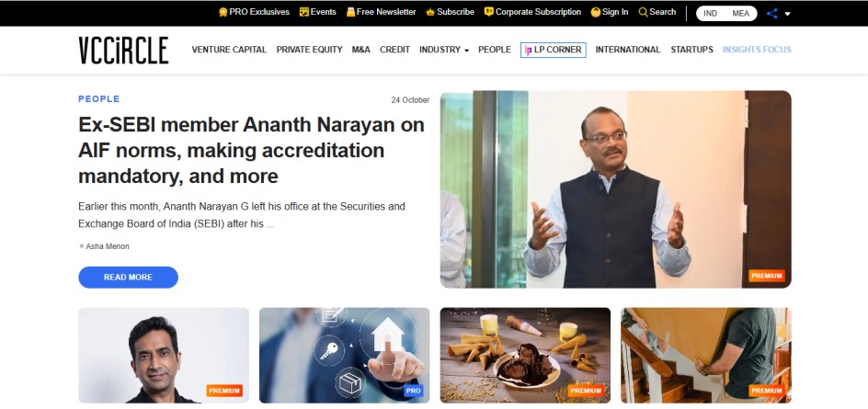Switch region toggle to IND
The width and height of the screenshot is (868, 409).
[710, 13]
